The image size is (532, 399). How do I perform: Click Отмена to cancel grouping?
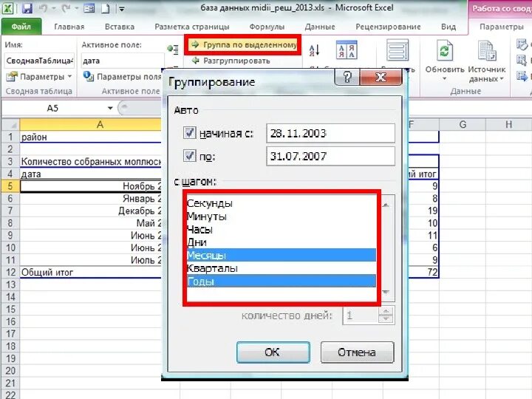coord(357,352)
